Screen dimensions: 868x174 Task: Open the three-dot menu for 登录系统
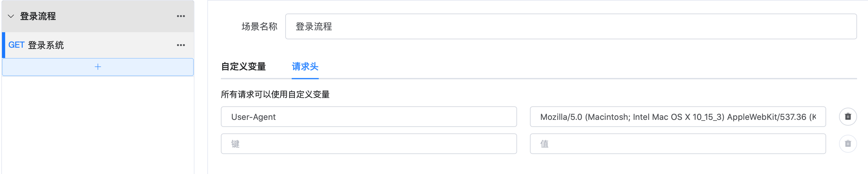coord(181,45)
